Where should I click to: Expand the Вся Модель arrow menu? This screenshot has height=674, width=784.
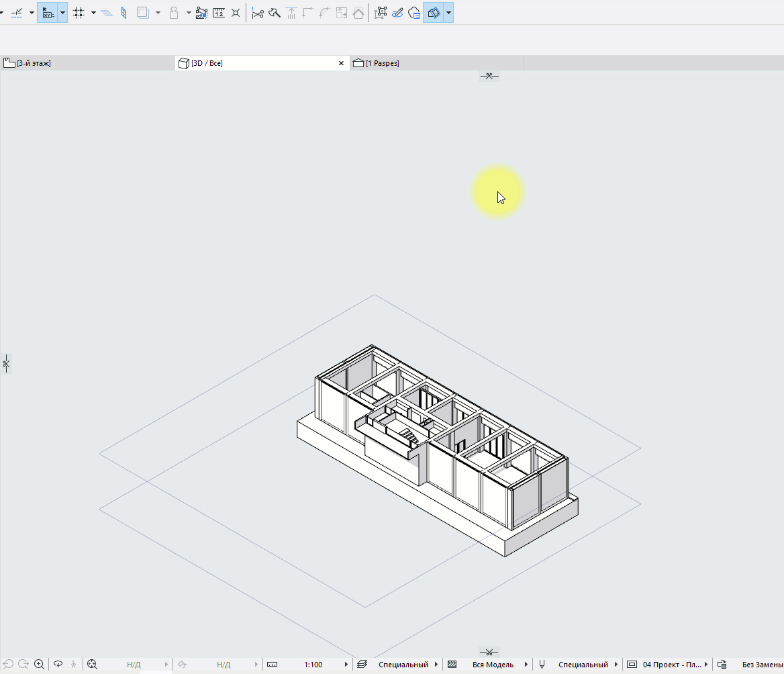[526, 665]
